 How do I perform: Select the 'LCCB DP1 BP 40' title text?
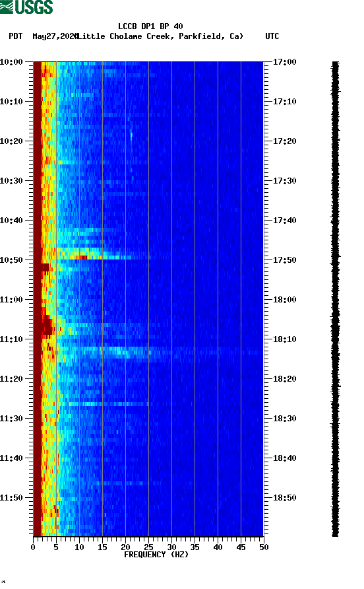(150, 26)
